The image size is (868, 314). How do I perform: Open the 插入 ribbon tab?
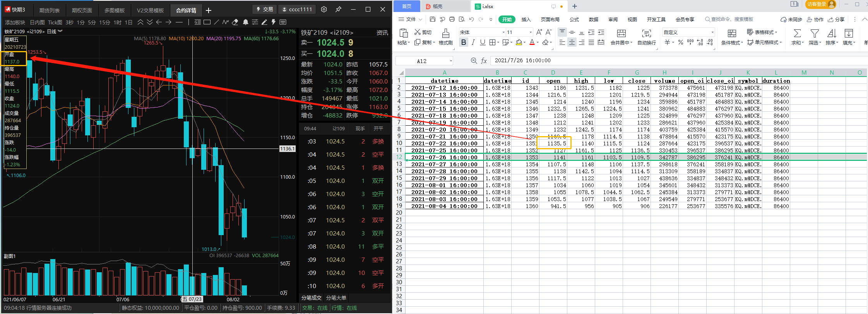pos(526,19)
